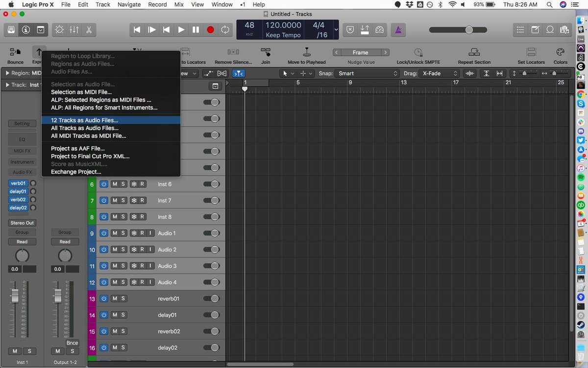Solo the Inst 8 track
This screenshot has height=368, width=588.
(123, 216)
